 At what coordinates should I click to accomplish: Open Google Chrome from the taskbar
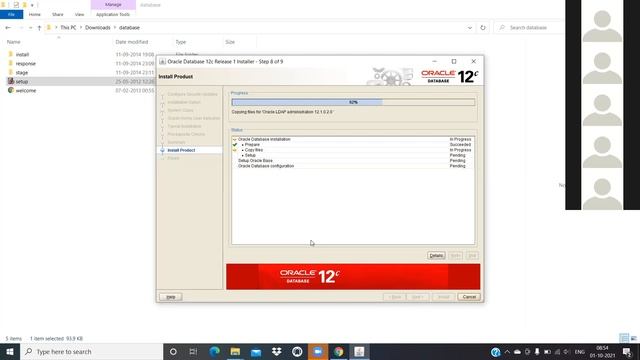click(x=338, y=351)
